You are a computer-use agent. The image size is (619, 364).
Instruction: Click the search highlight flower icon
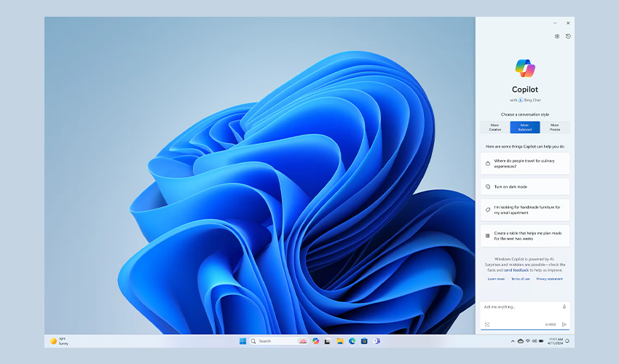(303, 341)
